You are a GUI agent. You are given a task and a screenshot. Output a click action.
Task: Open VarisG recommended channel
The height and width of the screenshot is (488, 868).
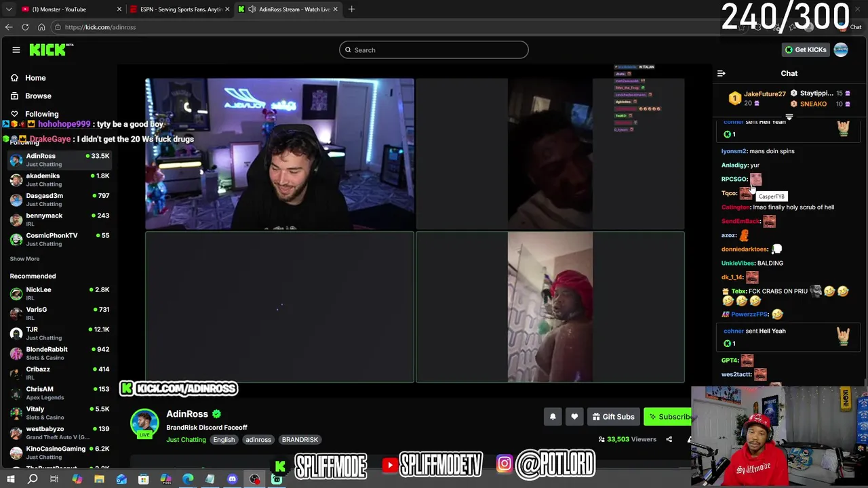click(60, 313)
